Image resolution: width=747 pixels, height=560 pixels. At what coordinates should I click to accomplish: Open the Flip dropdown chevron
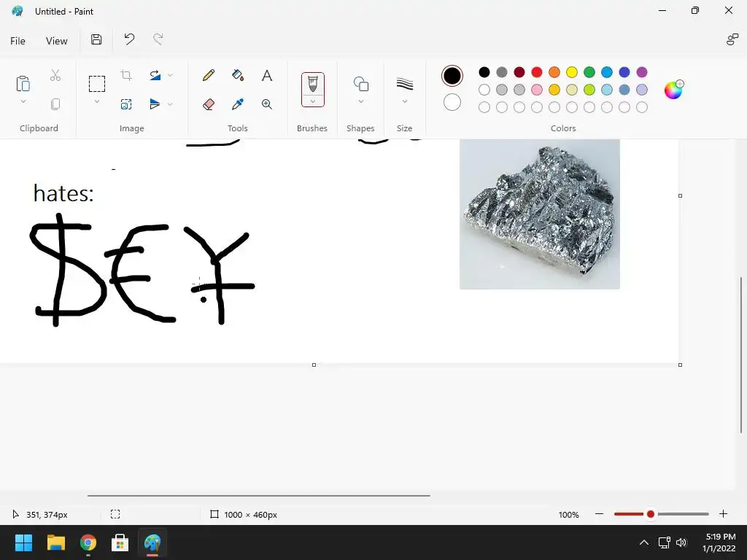(x=170, y=104)
